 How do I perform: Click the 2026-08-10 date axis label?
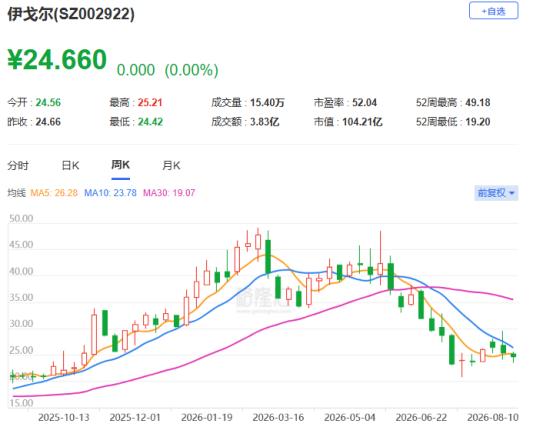coord(493,417)
